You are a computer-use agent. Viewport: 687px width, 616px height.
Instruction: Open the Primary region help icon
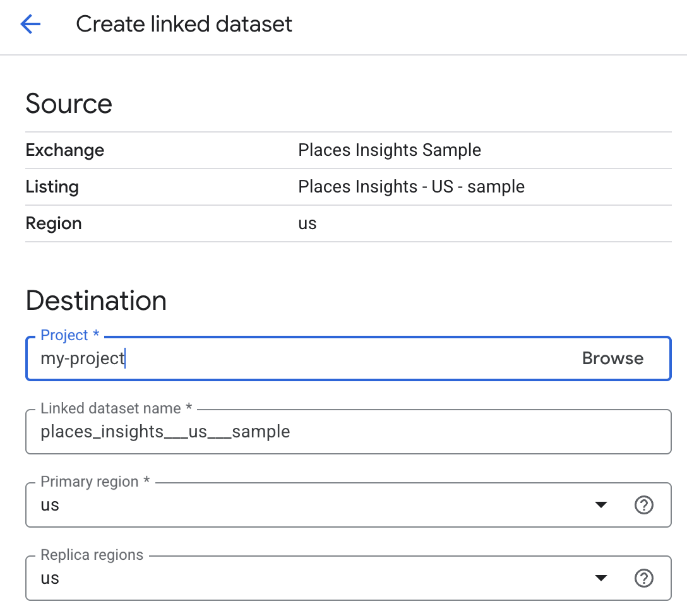(644, 505)
